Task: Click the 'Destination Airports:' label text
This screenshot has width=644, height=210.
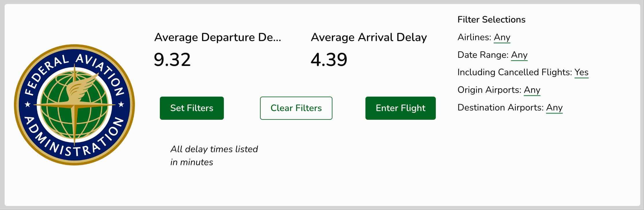Action: [x=500, y=108]
